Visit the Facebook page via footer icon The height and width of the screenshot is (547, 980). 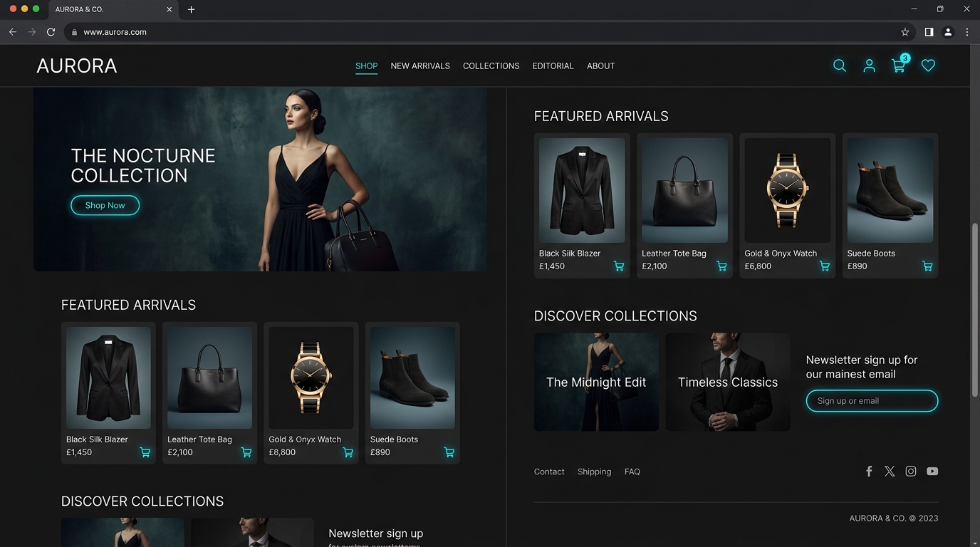click(869, 472)
